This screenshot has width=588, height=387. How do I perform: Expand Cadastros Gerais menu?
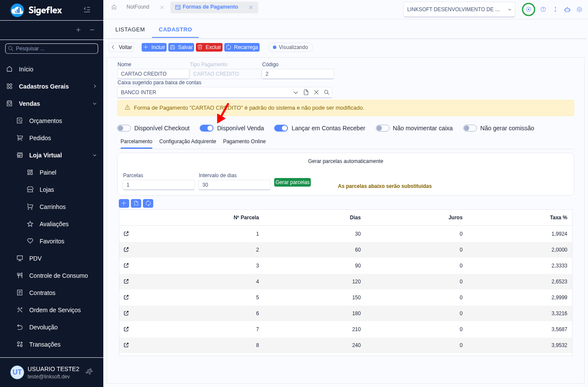pos(52,86)
